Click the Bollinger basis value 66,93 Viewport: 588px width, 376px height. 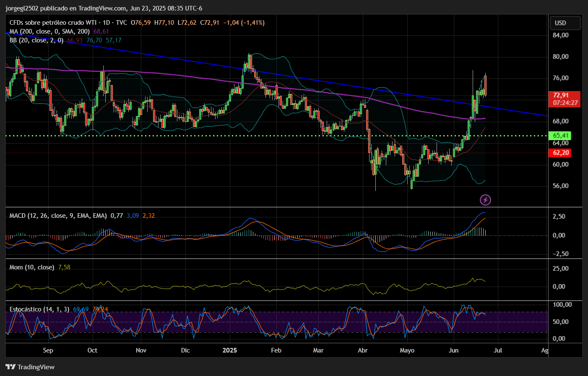point(75,40)
